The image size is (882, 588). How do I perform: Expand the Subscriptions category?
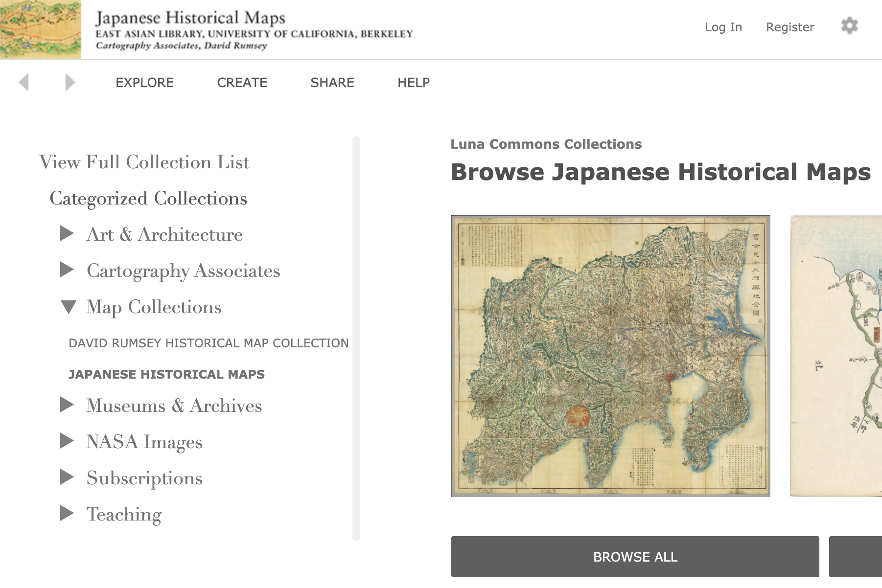(x=67, y=477)
